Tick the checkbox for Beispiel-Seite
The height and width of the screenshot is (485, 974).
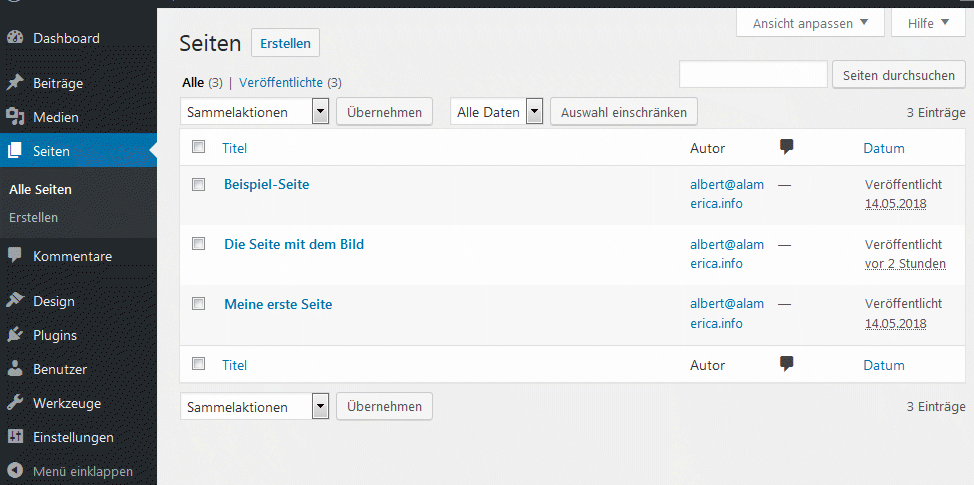point(198,184)
